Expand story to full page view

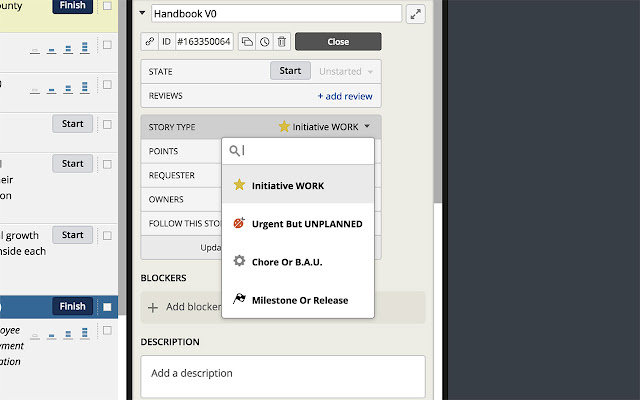pos(416,14)
